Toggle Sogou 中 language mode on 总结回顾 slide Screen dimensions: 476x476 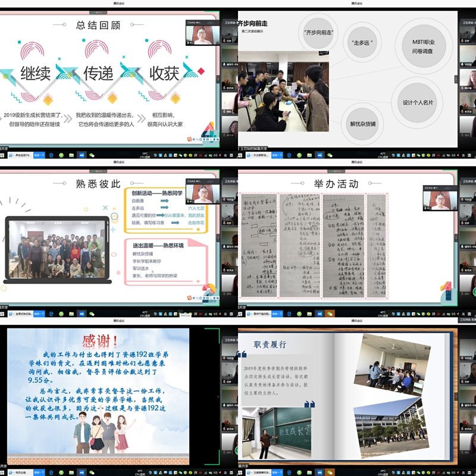pos(193,139)
